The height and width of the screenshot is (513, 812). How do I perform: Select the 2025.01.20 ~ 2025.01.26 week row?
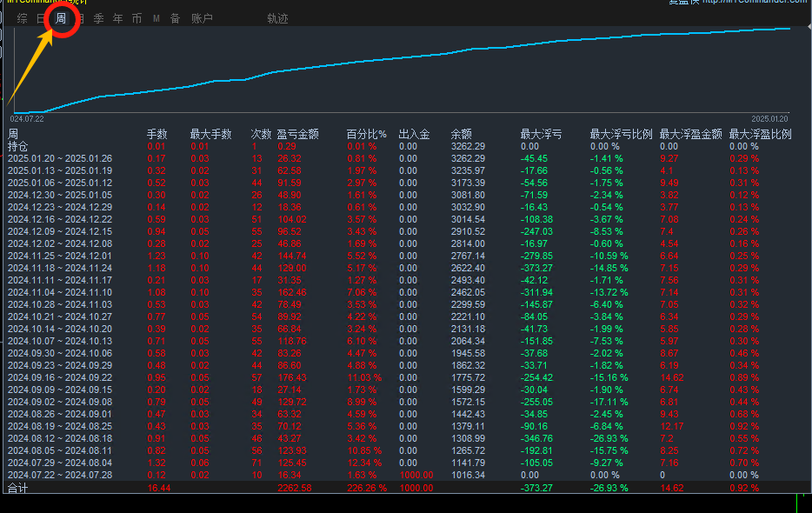tap(60, 158)
